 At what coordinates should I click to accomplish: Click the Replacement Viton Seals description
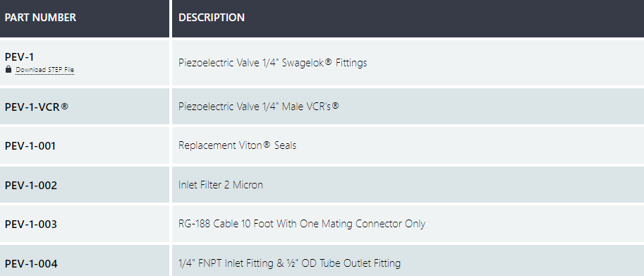[238, 145]
